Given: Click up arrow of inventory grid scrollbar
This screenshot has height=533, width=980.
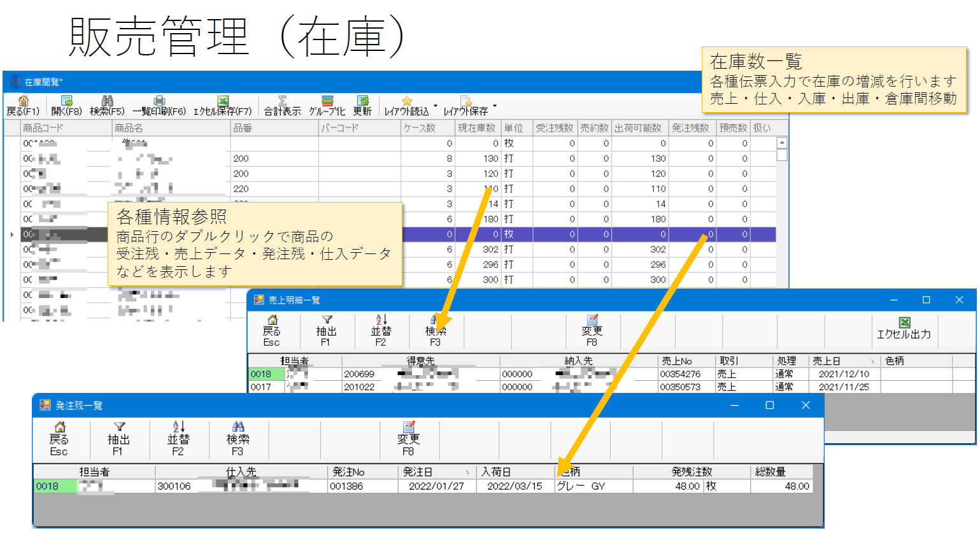Looking at the screenshot, I should point(782,143).
